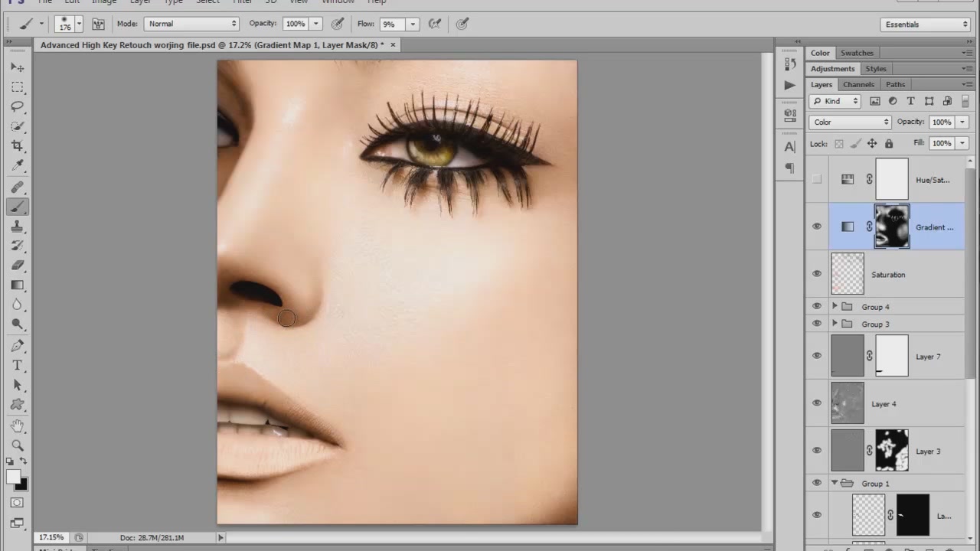Screen dimensions: 980x551
Task: Click the zoom percentage field 17.15%
Action: 52,537
